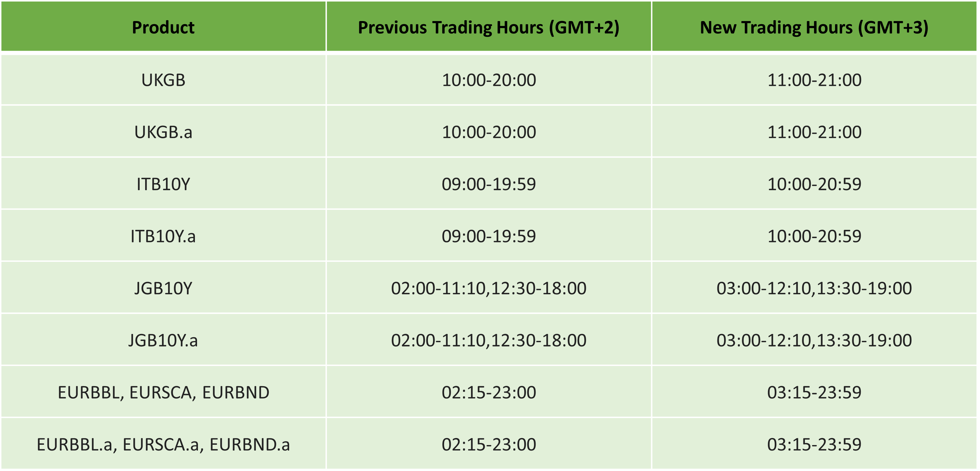Select JGB10Y previous hours 02:00-11:10,12:30-18:00
Screen dimensions: 980x471
coord(489,288)
